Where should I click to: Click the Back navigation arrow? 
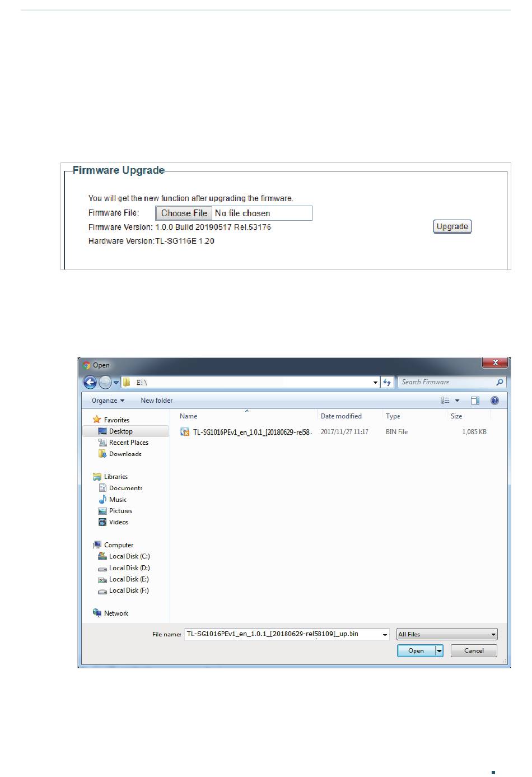coord(90,382)
